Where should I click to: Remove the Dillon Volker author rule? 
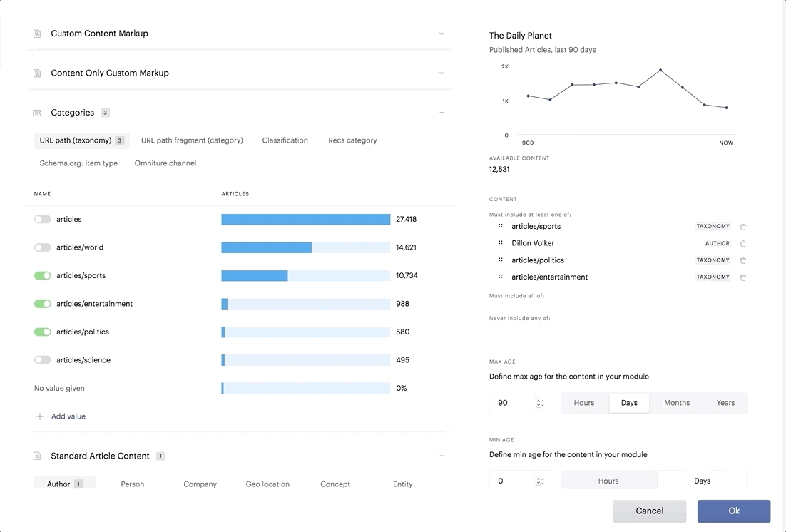[x=743, y=244]
